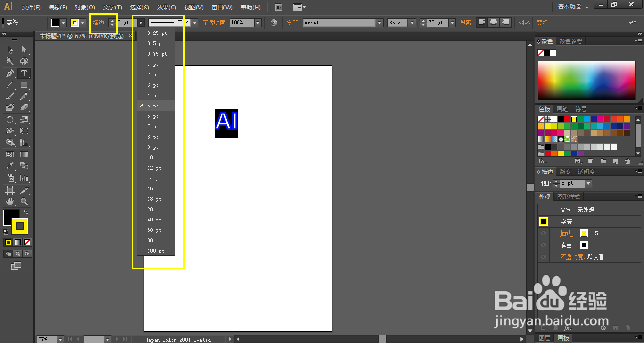Select the Eyedropper tool
The image size is (644, 343).
point(10,166)
